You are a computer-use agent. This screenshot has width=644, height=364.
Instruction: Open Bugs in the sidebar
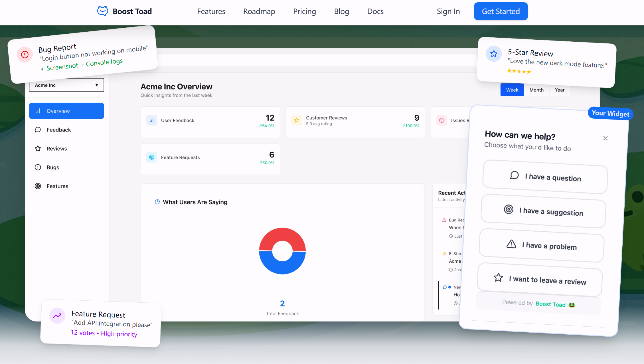(x=53, y=167)
